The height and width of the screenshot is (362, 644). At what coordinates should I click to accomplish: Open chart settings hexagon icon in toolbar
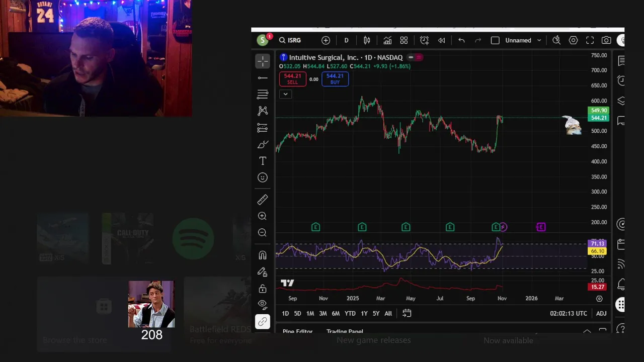(573, 40)
